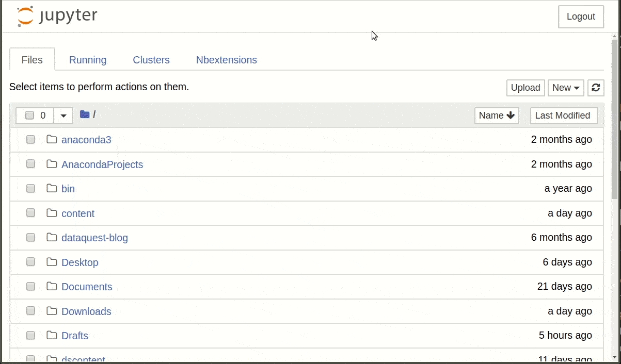Click the Jupyter logo
The image size is (621, 364).
(x=57, y=16)
